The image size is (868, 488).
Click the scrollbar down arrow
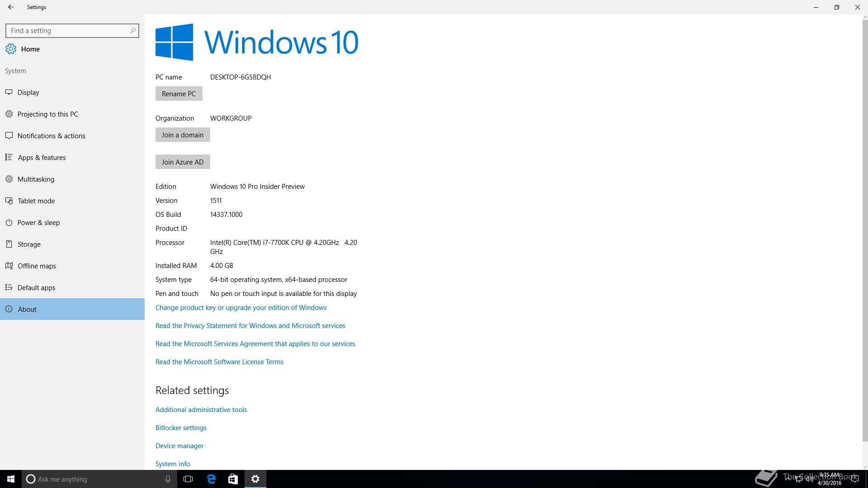[865, 467]
